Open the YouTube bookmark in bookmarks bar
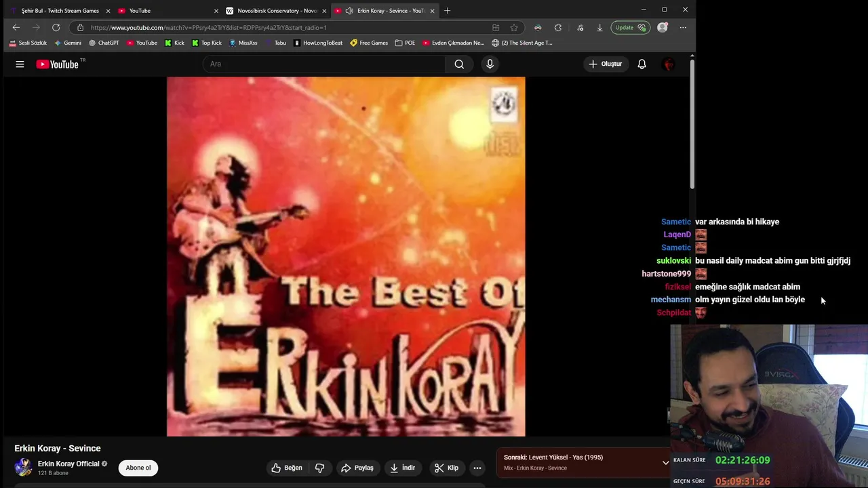The height and width of the screenshot is (488, 868). [x=142, y=43]
